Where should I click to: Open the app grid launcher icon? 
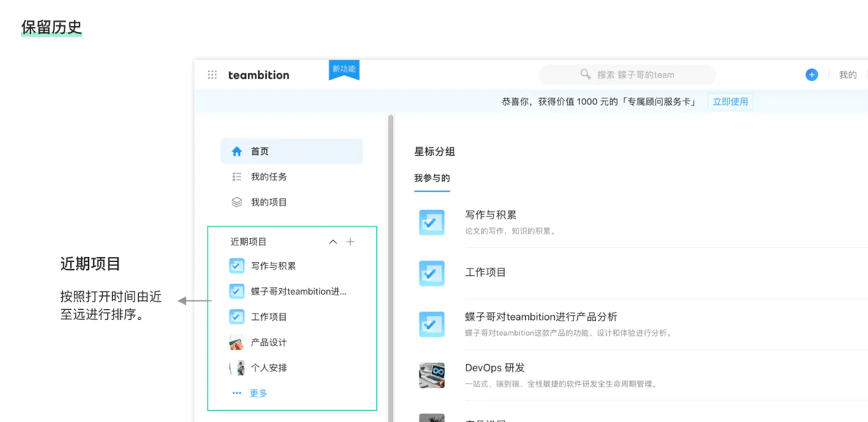click(212, 75)
